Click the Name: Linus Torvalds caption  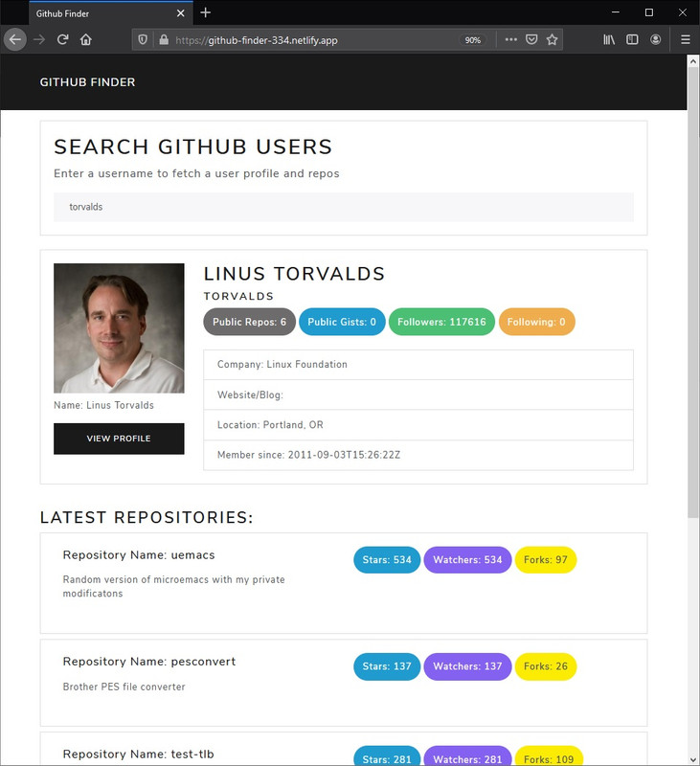[103, 405]
